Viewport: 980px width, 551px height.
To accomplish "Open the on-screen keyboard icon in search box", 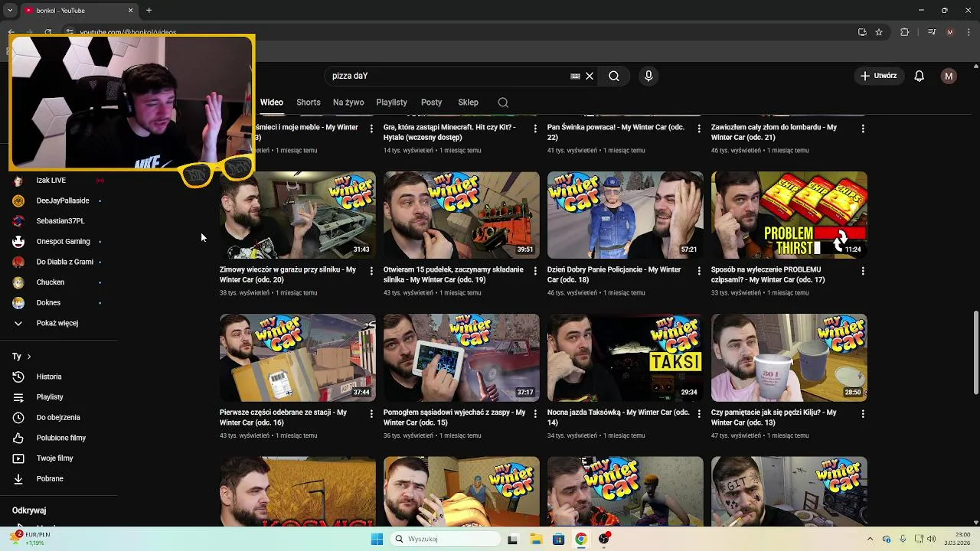I will [x=575, y=76].
